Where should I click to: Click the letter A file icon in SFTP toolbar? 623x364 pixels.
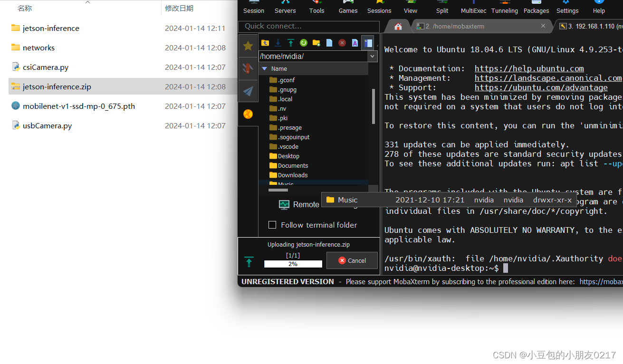(x=355, y=43)
